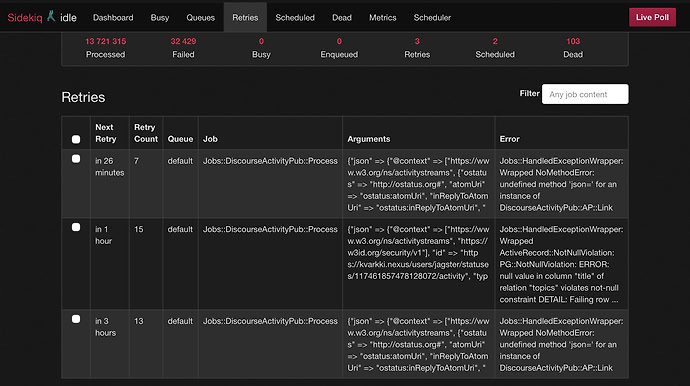Click the NotNullViolation error text
The height and width of the screenshot is (386, 690).
pos(561,265)
